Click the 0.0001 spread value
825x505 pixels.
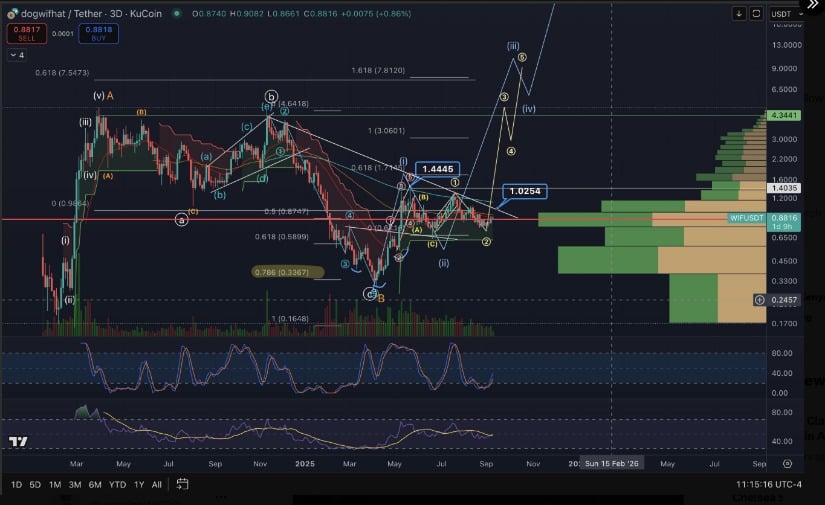63,34
